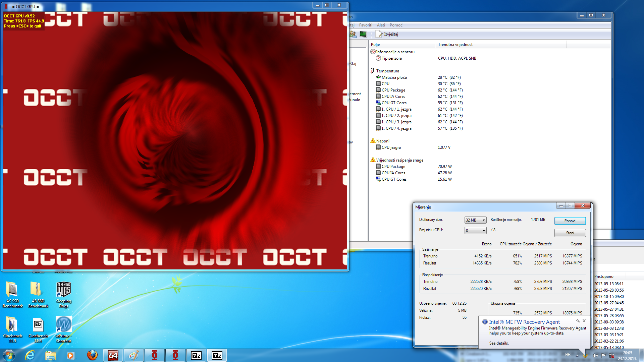Open Windows Explorer from taskbar

coord(51,355)
